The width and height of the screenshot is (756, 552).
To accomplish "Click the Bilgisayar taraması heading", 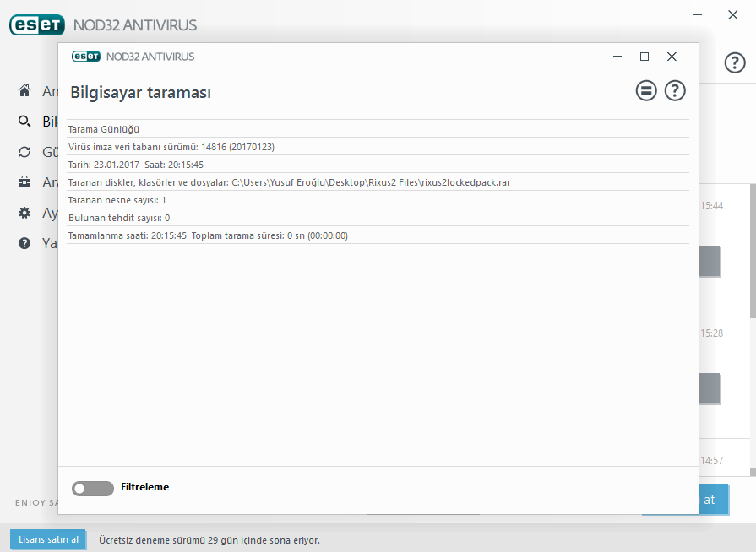I will pyautogui.click(x=141, y=93).
